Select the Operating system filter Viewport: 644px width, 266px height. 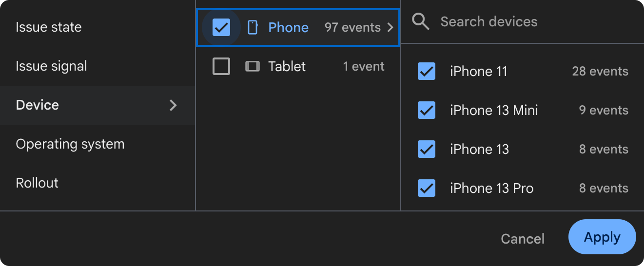[x=70, y=144]
